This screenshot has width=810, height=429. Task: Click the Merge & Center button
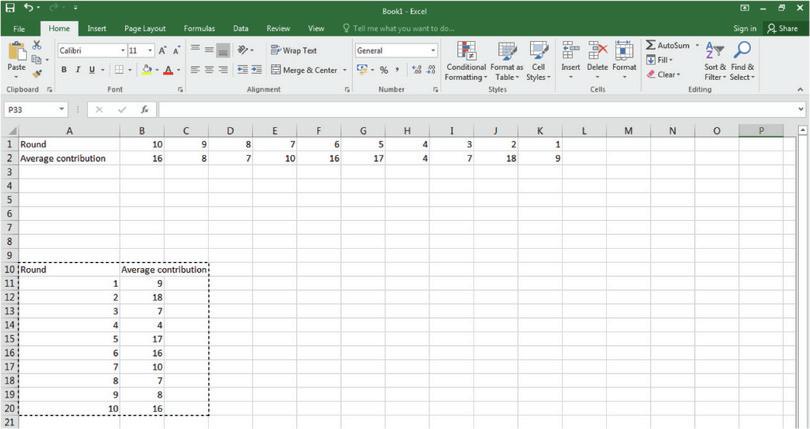pyautogui.click(x=304, y=70)
